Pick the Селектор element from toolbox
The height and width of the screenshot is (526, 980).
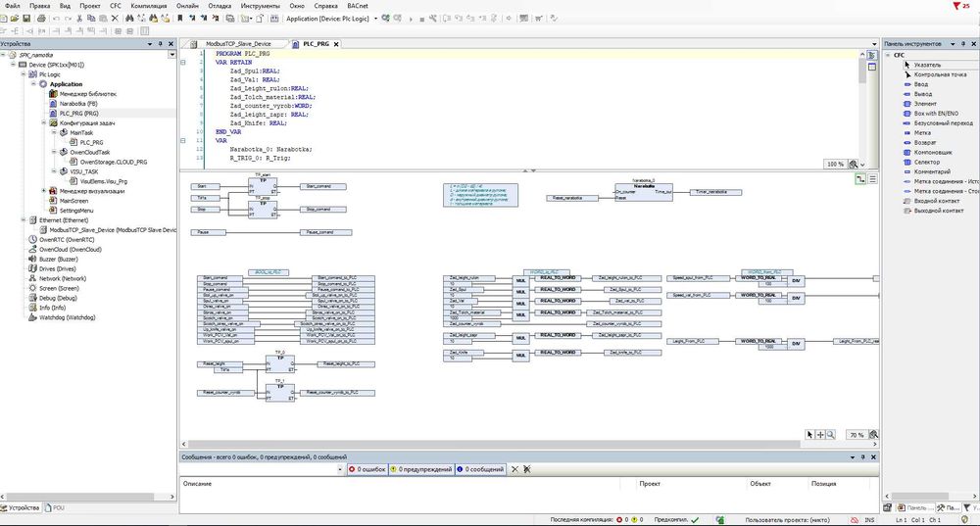pos(925,162)
